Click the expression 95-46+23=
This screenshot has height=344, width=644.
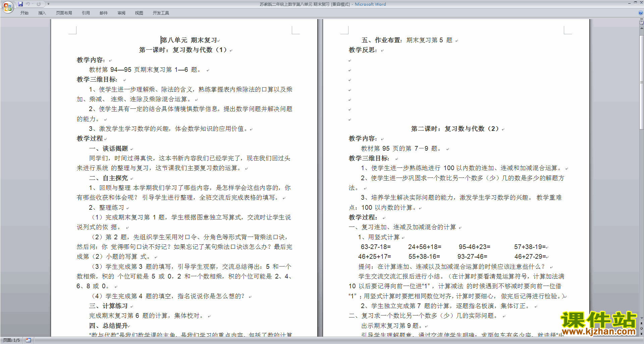coord(474,247)
